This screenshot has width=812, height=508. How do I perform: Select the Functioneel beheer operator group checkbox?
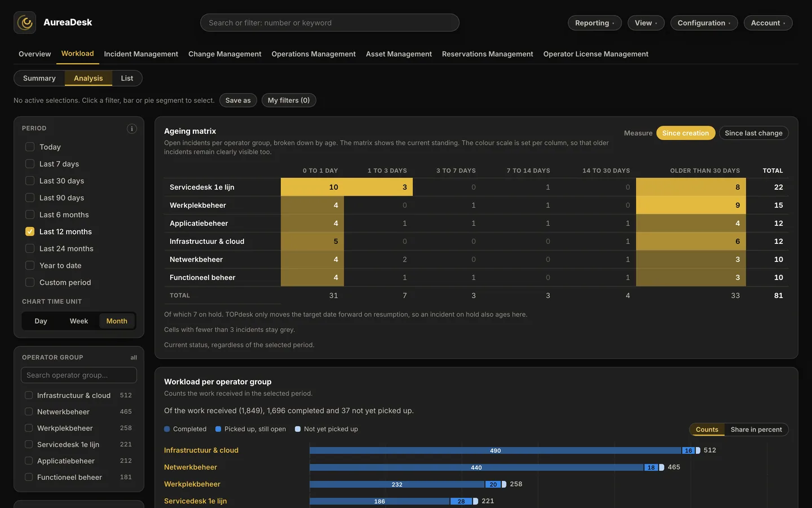(29, 477)
